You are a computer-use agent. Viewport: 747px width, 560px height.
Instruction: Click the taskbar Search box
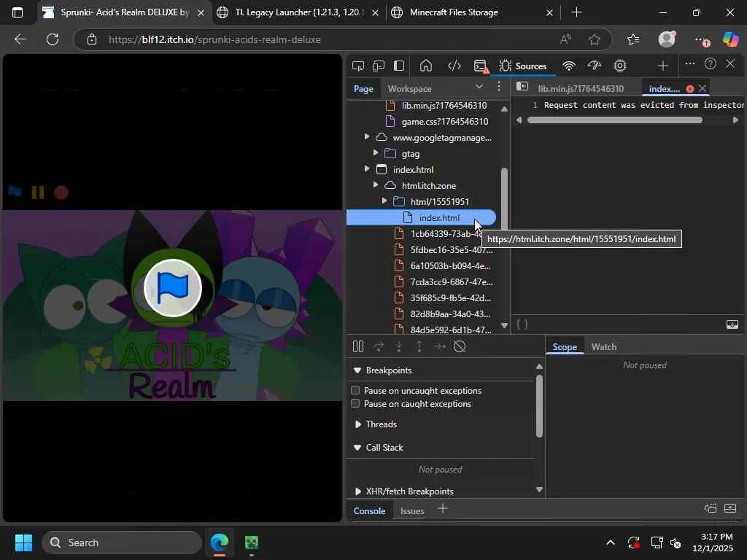pyautogui.click(x=122, y=542)
